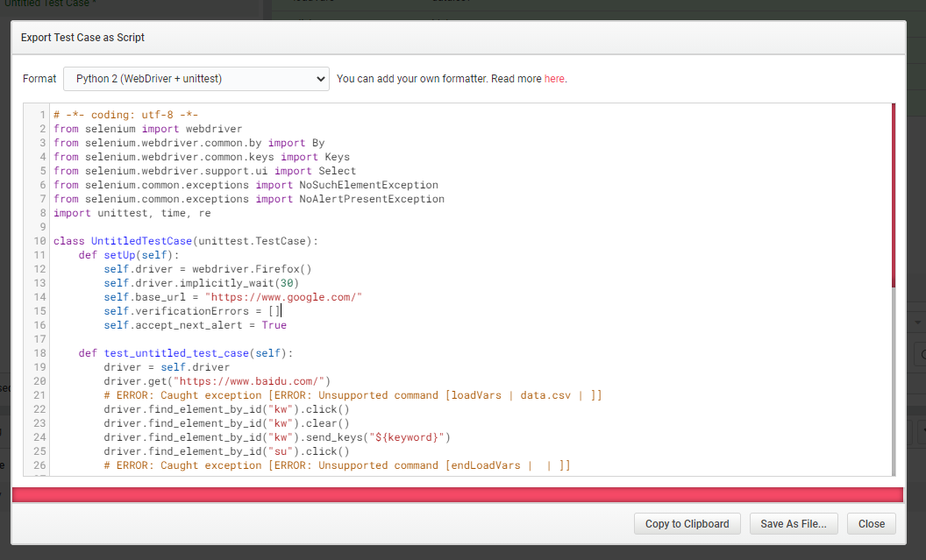The image size is (926, 560).
Task: Click the 'def test_untitled_test_case' line
Action: (185, 353)
